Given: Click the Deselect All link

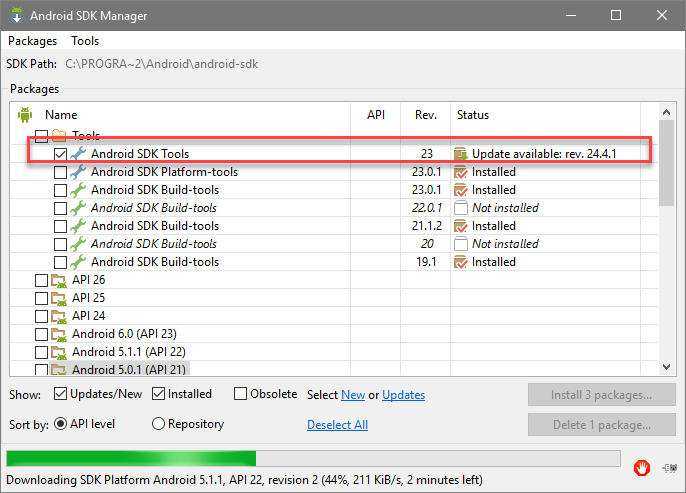Looking at the screenshot, I should 337,425.
